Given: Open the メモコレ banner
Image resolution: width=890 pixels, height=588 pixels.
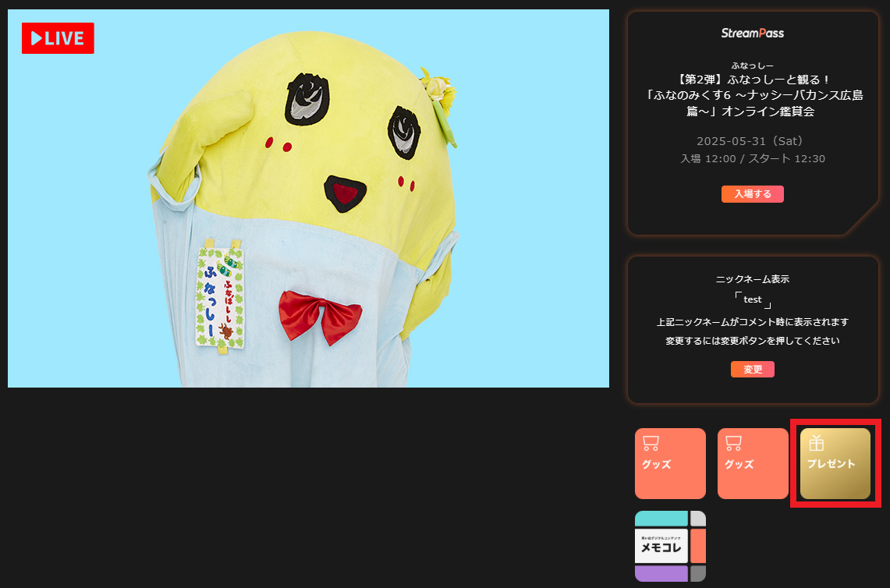Looking at the screenshot, I should [x=670, y=546].
